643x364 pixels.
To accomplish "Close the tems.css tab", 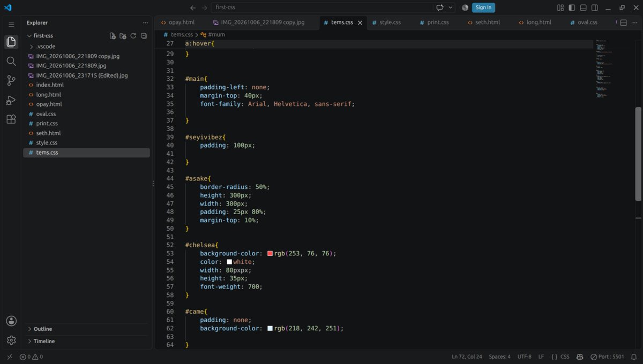I will [360, 22].
